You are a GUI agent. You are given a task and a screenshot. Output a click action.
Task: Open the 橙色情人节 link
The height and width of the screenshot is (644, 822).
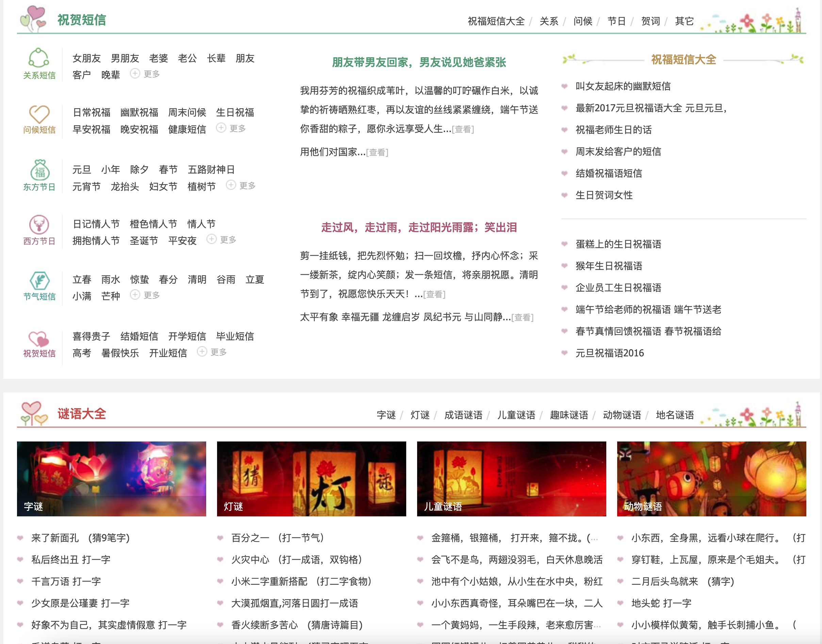[x=153, y=224]
